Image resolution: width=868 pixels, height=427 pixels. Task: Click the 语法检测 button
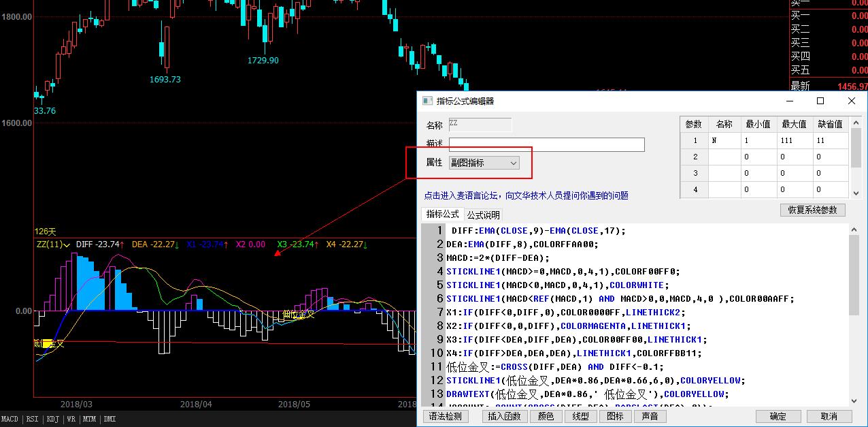tap(446, 416)
